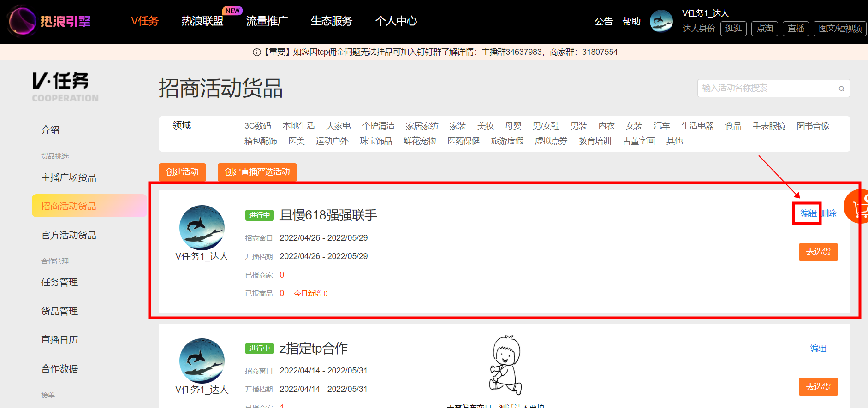Viewport: 868px width, 408px height.
Task: Click 去选货 for 且慢618强强联手
Action: (x=818, y=252)
